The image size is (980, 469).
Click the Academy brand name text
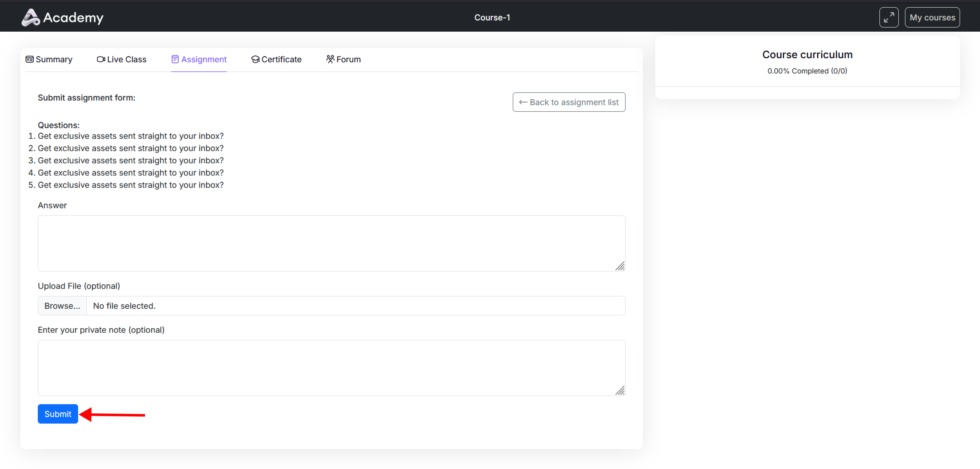click(73, 18)
